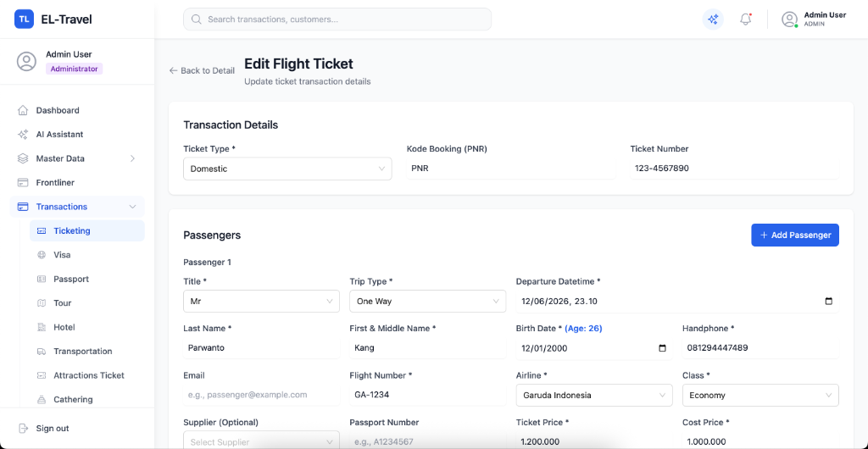Click the Visa globe icon

(x=41, y=255)
